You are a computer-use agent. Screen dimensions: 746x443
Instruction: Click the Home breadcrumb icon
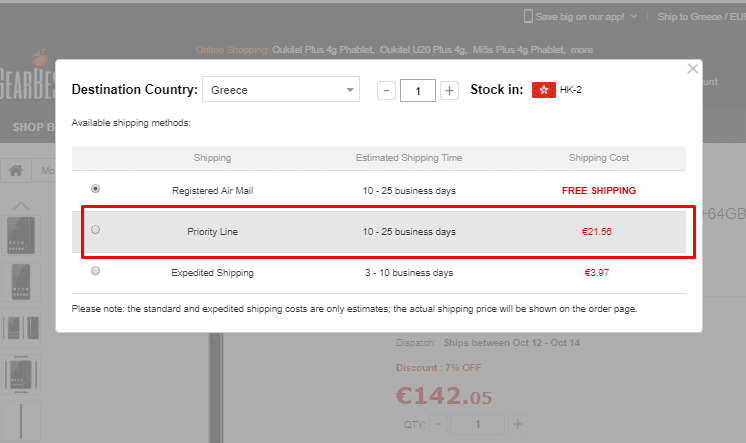tap(16, 170)
